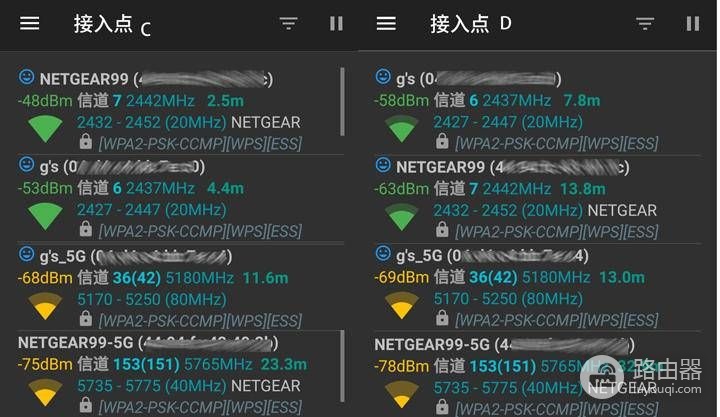The height and width of the screenshot is (417, 720).
Task: Click the 接入点 C title
Action: 112,24
